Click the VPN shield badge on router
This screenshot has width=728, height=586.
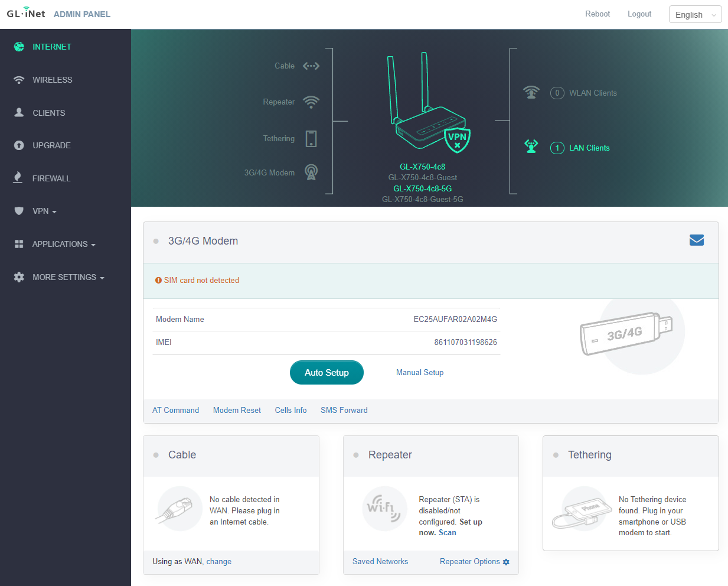(457, 139)
